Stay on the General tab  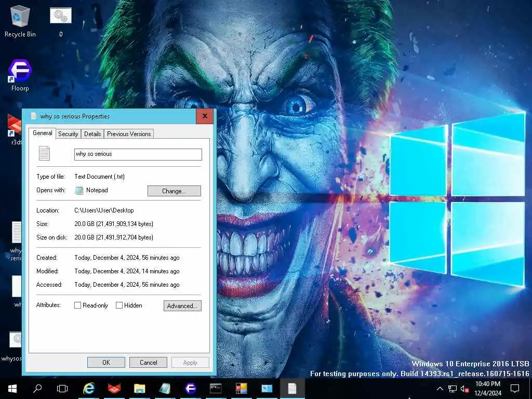pos(43,133)
